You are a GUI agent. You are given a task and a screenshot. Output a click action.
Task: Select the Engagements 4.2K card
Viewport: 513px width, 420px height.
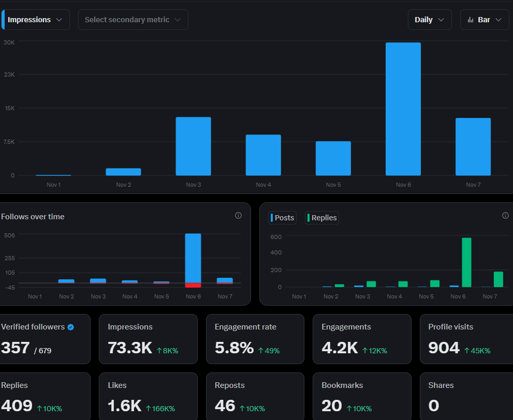click(x=362, y=339)
